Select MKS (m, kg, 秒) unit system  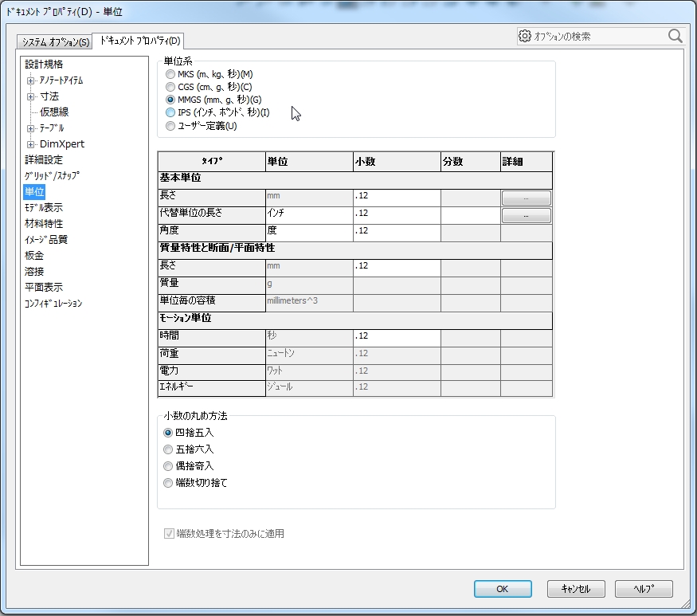click(x=170, y=74)
